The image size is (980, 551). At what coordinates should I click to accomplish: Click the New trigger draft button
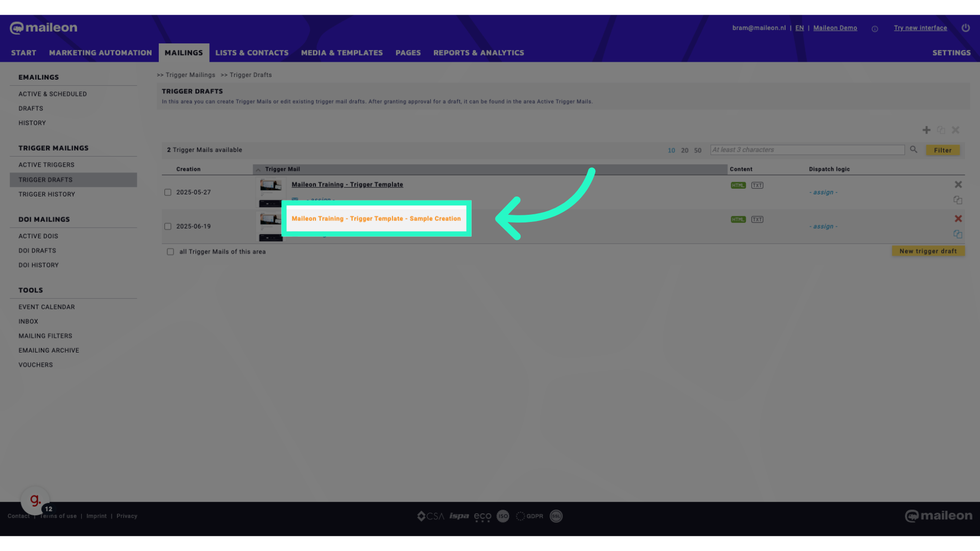coord(928,251)
